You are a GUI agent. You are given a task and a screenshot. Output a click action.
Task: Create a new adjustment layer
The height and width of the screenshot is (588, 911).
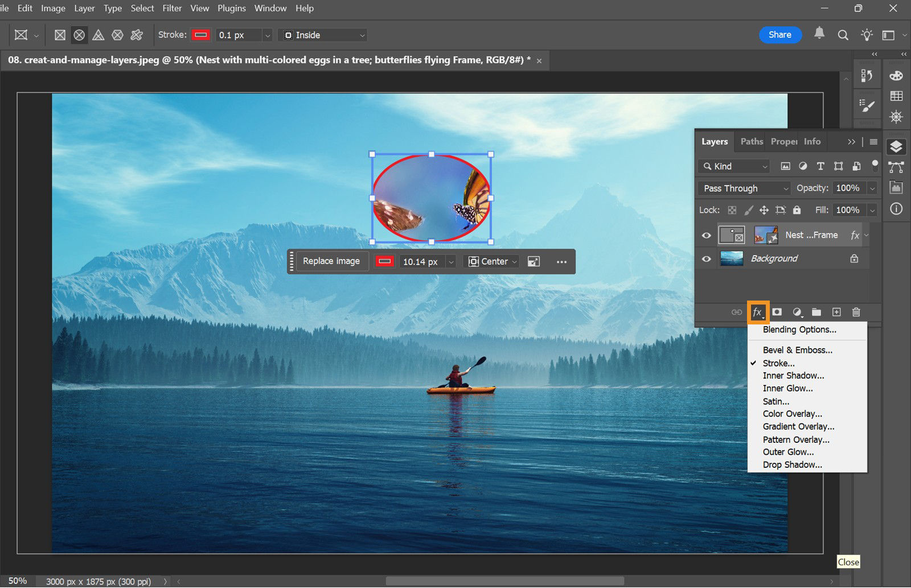pos(797,312)
